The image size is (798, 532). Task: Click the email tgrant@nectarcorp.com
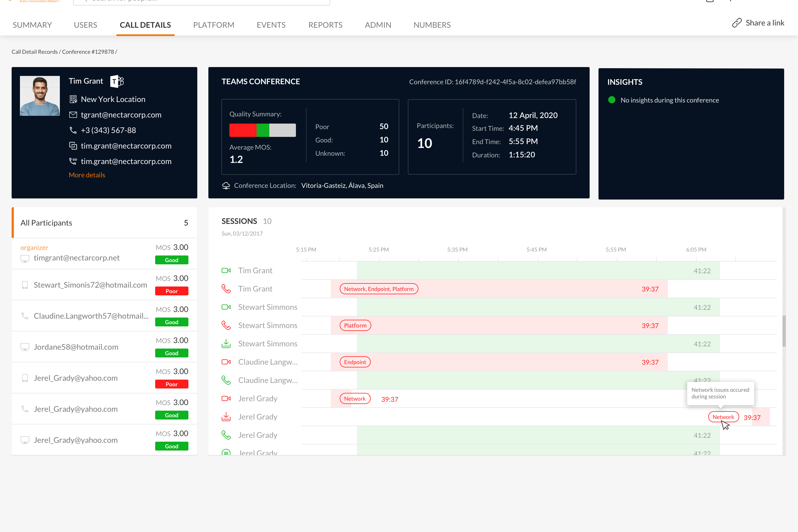point(121,115)
